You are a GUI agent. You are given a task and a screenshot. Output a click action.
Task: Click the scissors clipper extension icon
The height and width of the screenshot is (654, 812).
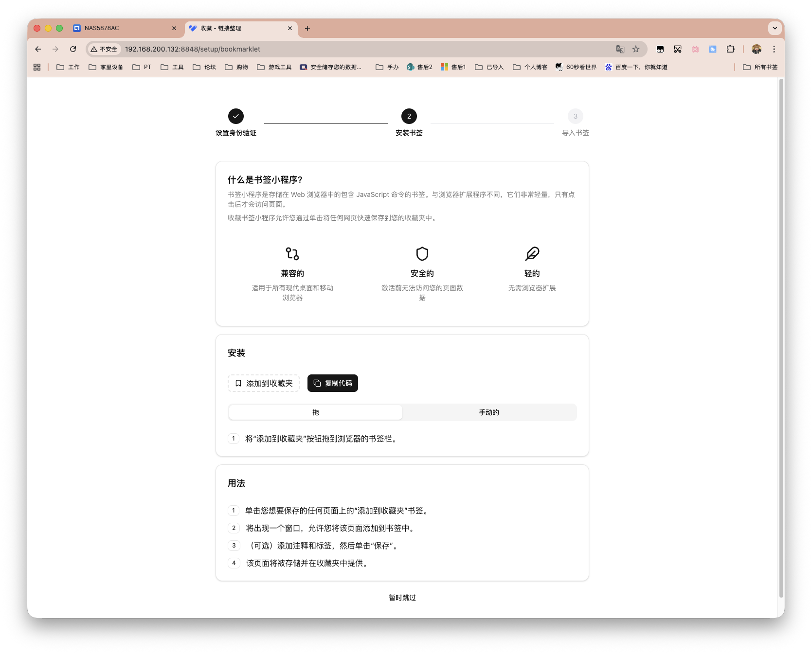pos(677,49)
